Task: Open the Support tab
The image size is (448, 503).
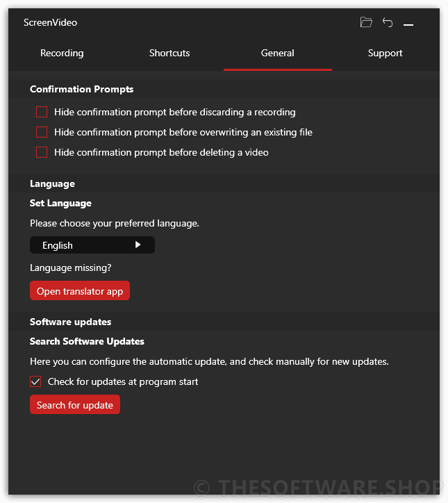Action: pyautogui.click(x=385, y=53)
